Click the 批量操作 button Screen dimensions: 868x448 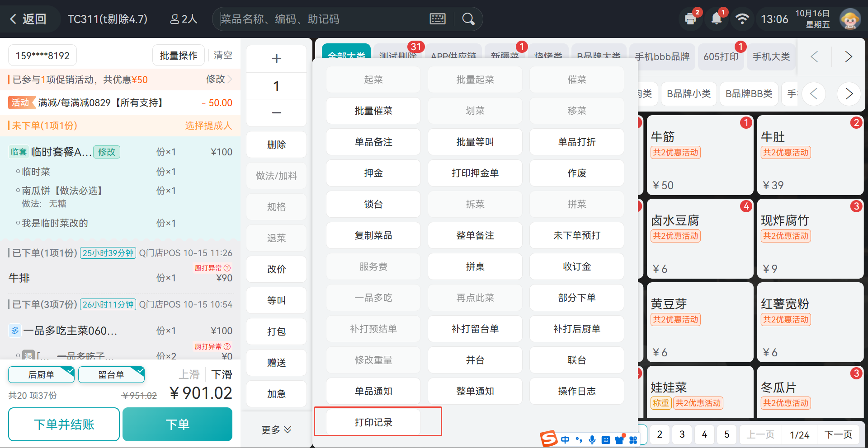tap(179, 56)
